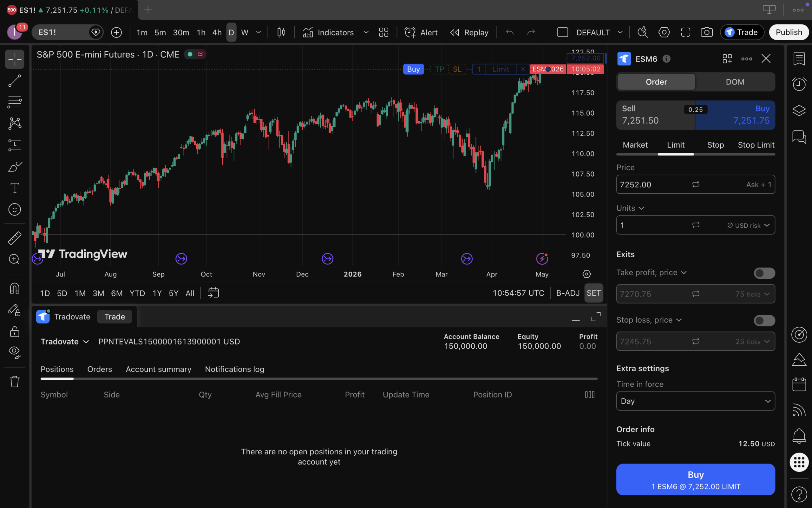
Task: Open the chats panel
Action: (x=799, y=137)
